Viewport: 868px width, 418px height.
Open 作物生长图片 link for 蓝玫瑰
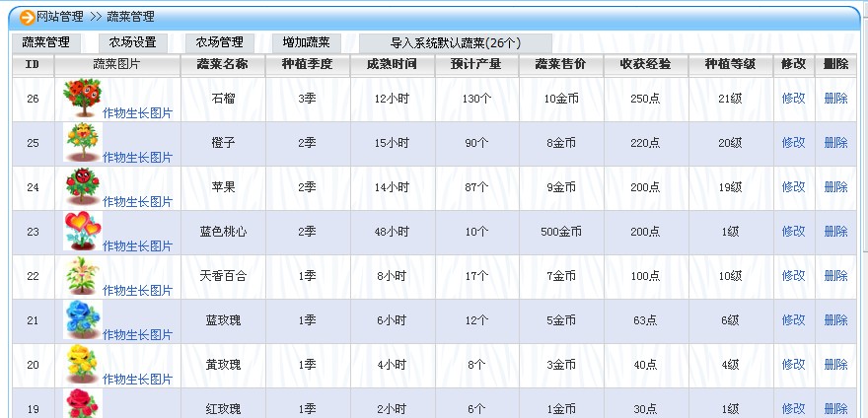point(138,334)
